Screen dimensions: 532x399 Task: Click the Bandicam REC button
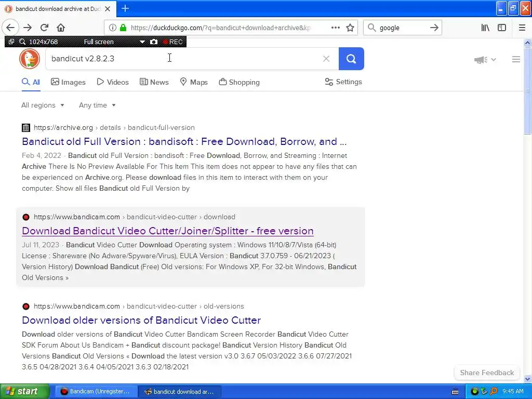click(x=173, y=42)
